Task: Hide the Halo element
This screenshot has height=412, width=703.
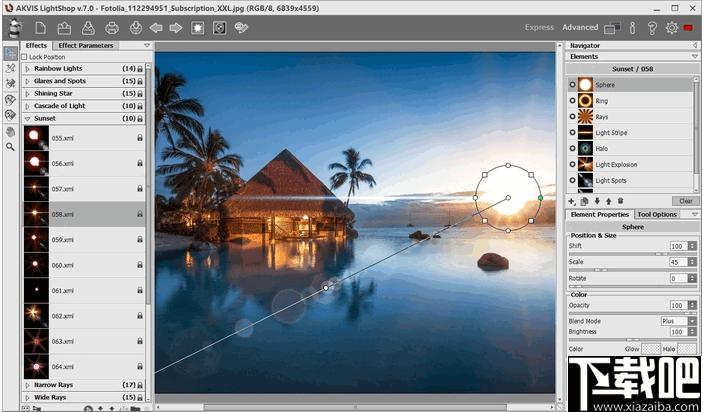Action: [x=572, y=148]
